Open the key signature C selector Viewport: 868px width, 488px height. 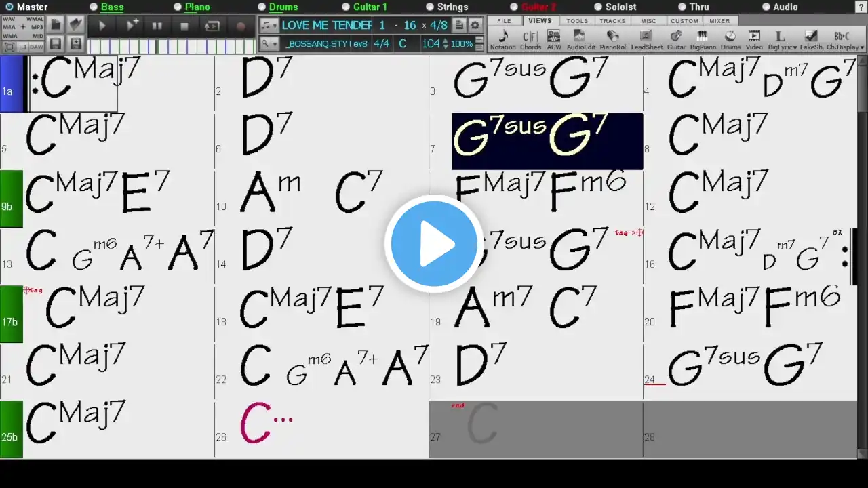pos(402,44)
